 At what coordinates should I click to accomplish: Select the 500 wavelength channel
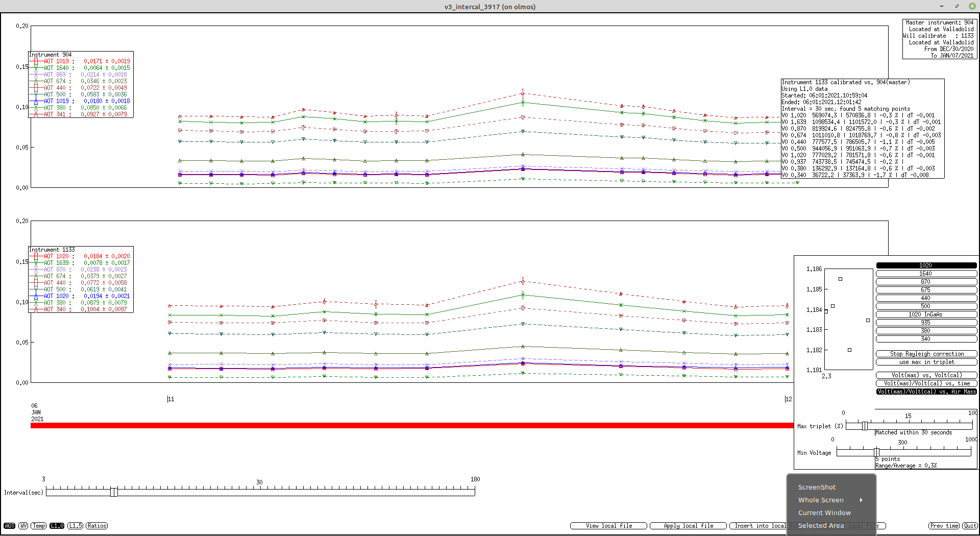tap(926, 306)
